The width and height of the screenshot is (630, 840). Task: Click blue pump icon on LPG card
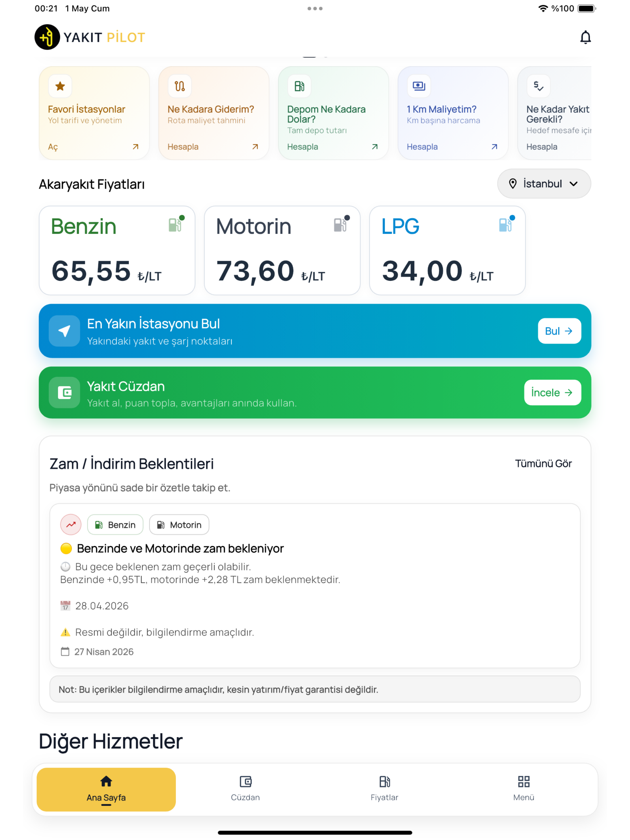pos(507,224)
